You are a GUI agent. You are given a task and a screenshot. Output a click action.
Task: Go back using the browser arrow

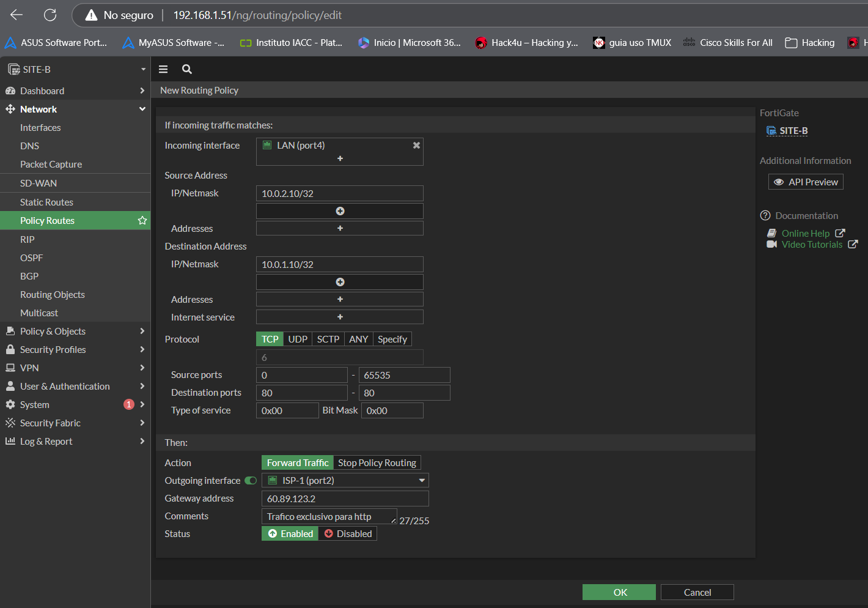pos(17,15)
